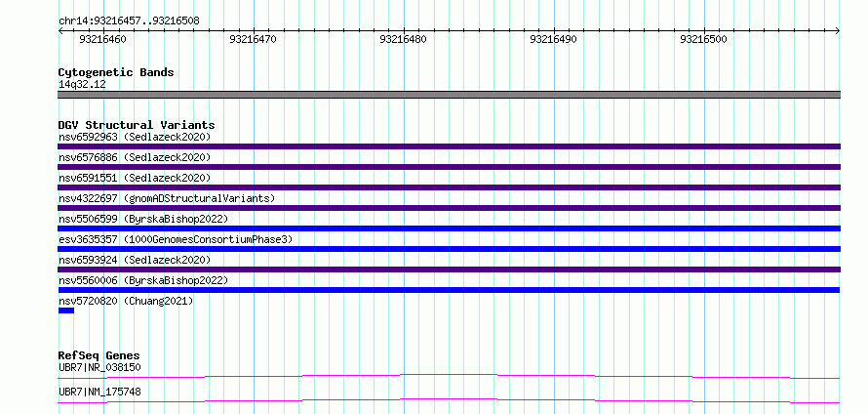
Task: Select the esv3635357 1000GenomesConsortiumPhase3 label
Action: [x=175, y=239]
